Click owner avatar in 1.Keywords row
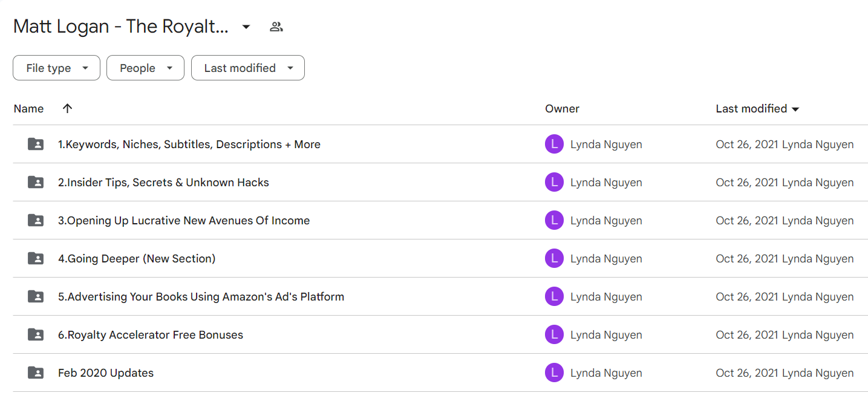Image resolution: width=868 pixels, height=410 pixels. click(554, 144)
